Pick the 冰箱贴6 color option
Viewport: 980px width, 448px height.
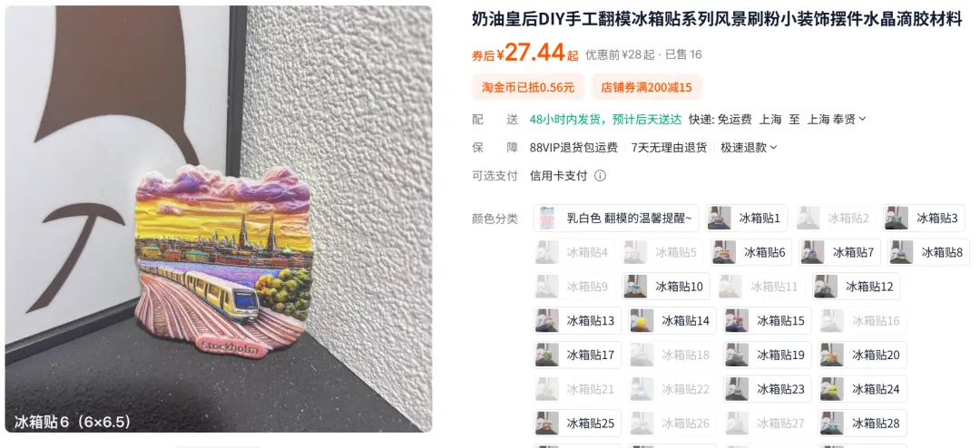point(752,252)
